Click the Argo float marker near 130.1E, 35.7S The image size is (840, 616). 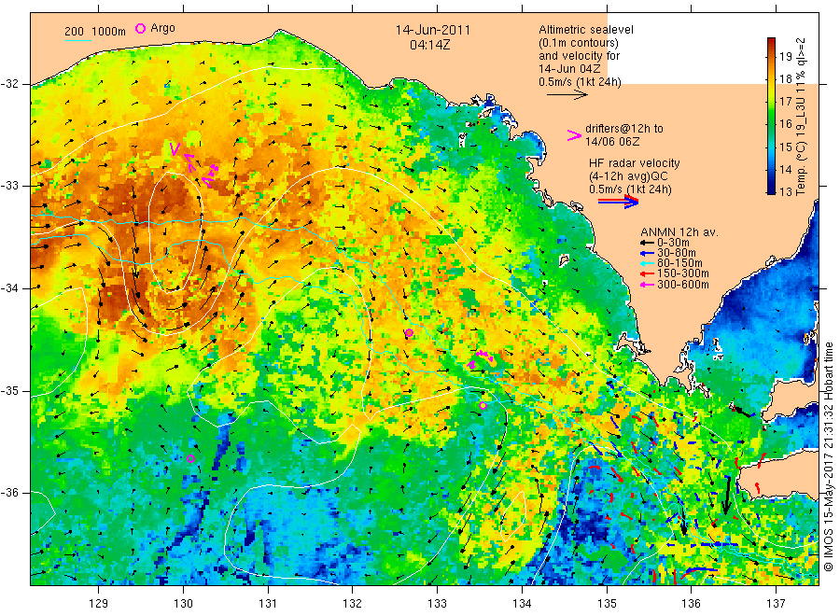[x=190, y=458]
